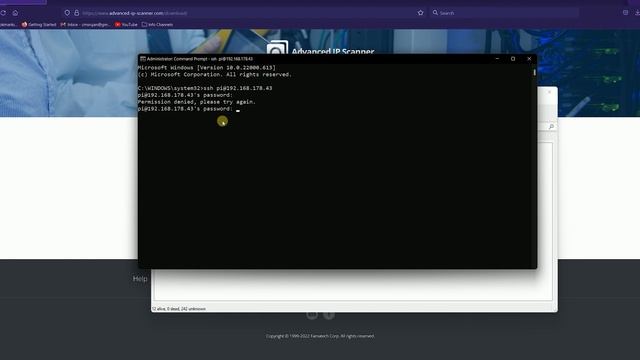Open the Firefox toolbar icon beside downloads

tap(625, 13)
